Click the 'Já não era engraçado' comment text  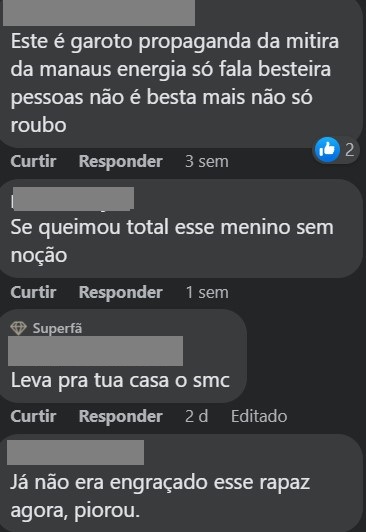(160, 496)
